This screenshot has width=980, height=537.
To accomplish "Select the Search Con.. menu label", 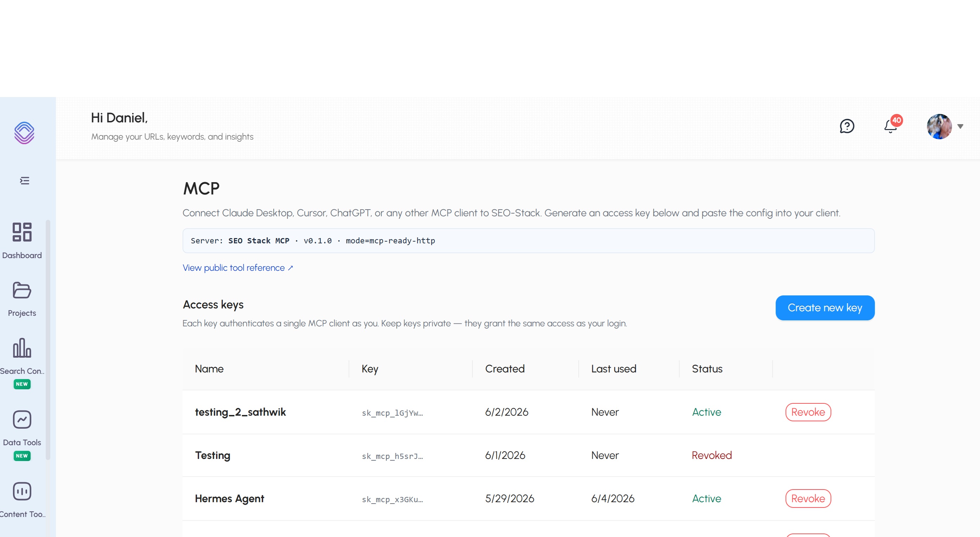I will pyautogui.click(x=22, y=371).
